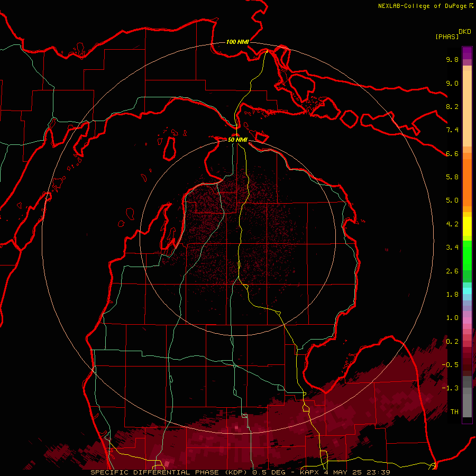This screenshot has height=476, width=476.
Task: Click the DKD product label
Action: coord(465,32)
